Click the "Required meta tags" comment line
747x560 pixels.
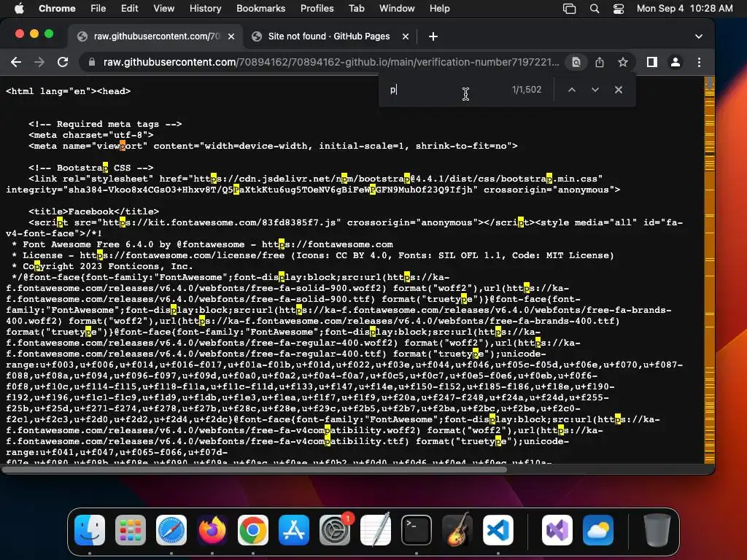(x=105, y=124)
